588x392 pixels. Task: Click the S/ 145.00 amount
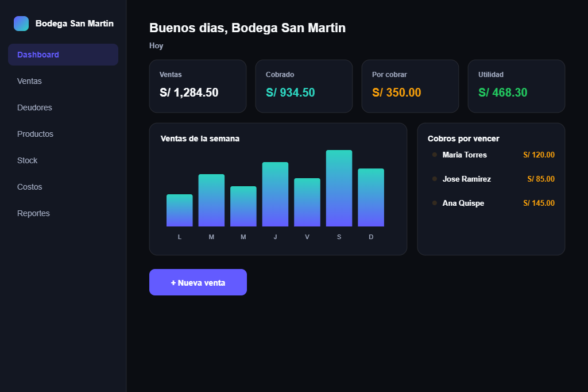point(539,203)
